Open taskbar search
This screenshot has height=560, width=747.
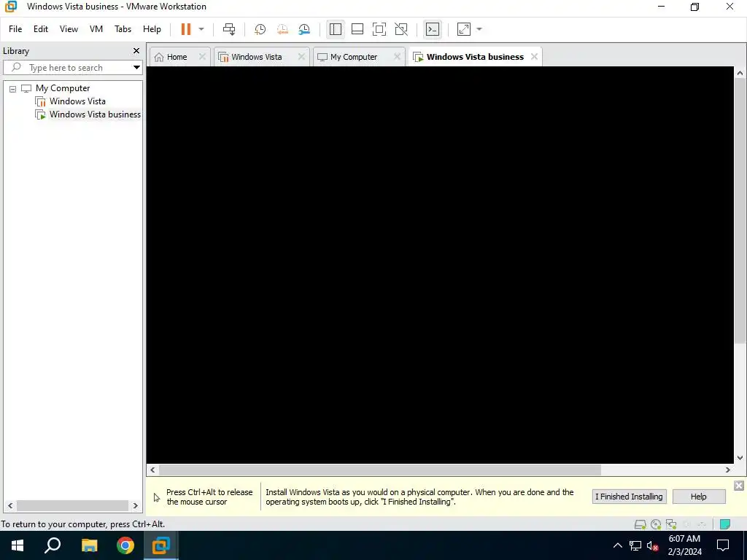click(x=53, y=545)
